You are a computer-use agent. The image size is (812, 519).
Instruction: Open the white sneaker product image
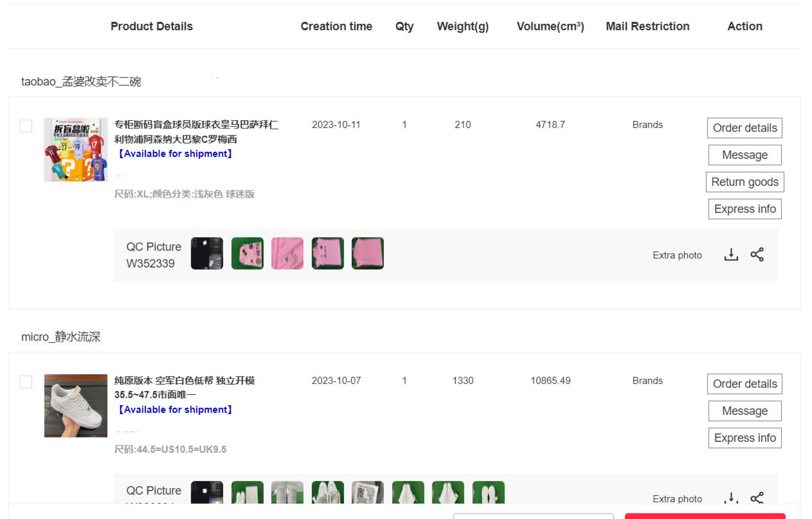pyautogui.click(x=76, y=406)
